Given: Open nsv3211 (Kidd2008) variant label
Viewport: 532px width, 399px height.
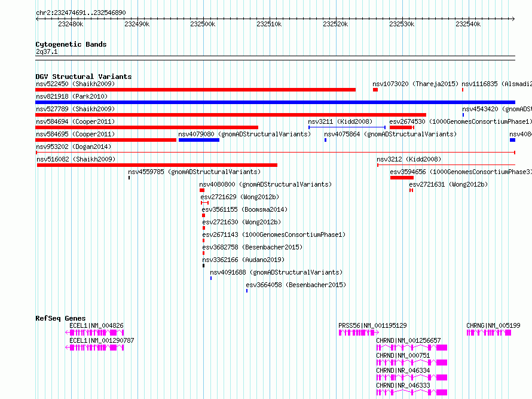Looking at the screenshot, I should pos(340,121).
